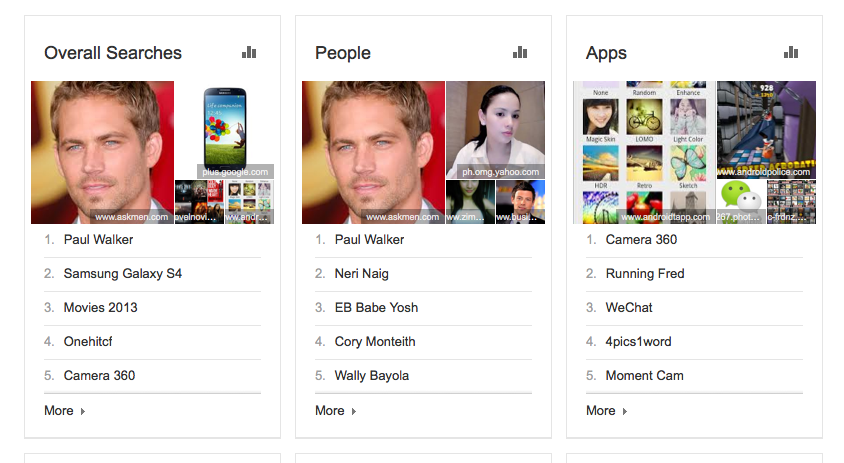This screenshot has width=844, height=463.
Task: Open the Movies 2013 search entry
Action: [101, 307]
